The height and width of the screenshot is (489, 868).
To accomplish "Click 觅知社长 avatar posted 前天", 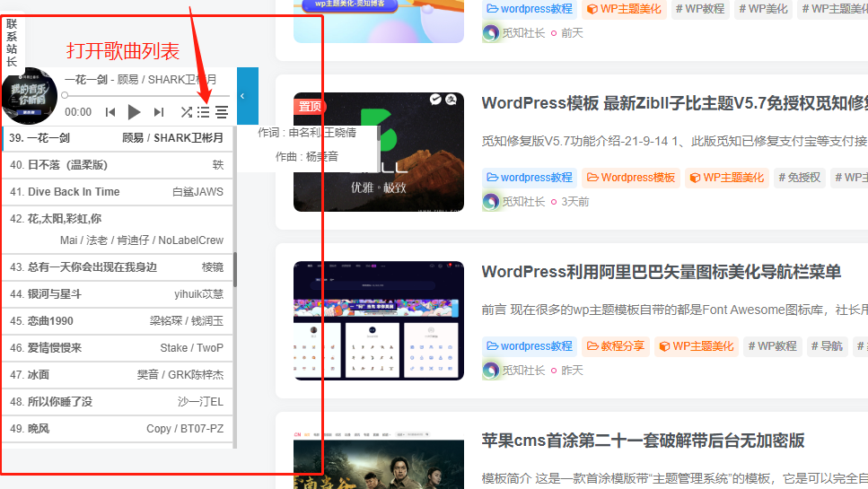I will coord(490,33).
